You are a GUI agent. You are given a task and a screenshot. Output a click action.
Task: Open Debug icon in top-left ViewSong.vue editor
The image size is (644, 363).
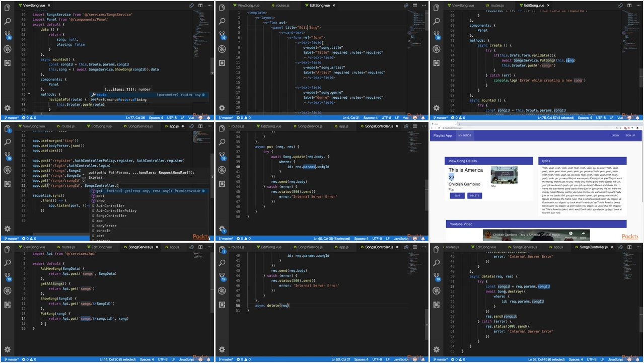7,49
